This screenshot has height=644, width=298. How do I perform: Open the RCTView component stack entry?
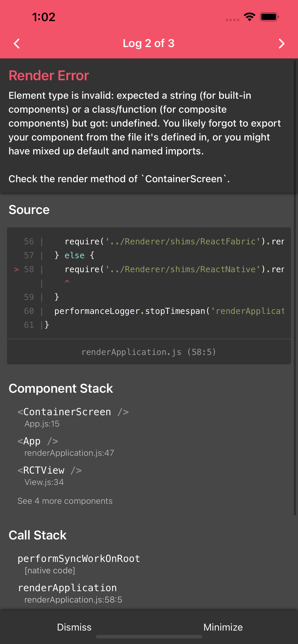[x=49, y=475]
